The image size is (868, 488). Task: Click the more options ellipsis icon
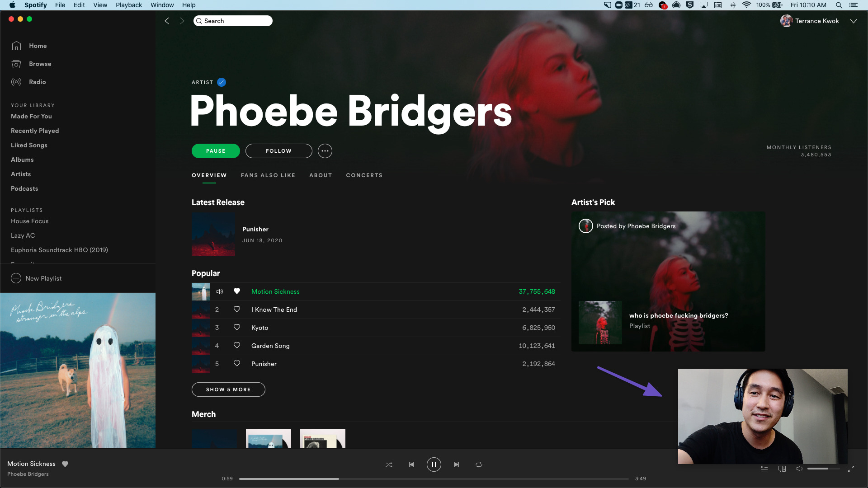325,151
